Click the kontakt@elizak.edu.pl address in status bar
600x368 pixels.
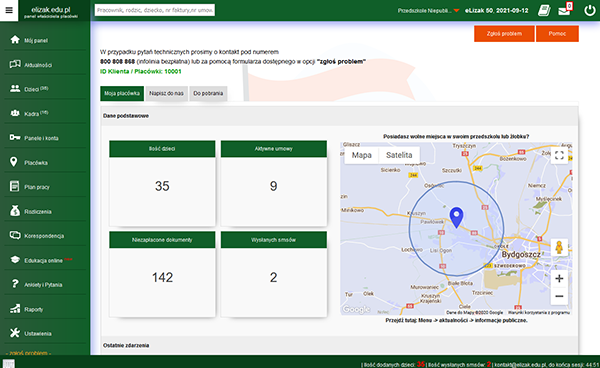(x=520, y=365)
